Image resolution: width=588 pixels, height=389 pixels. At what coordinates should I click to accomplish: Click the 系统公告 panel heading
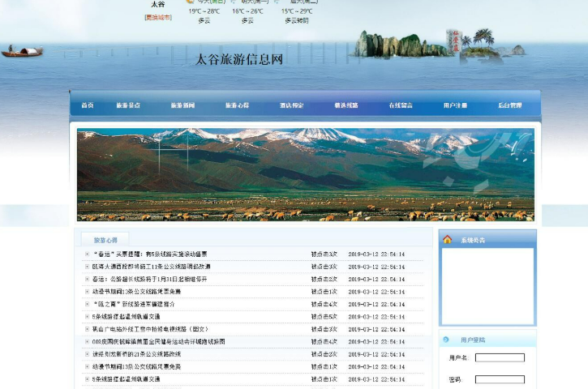[x=473, y=240]
